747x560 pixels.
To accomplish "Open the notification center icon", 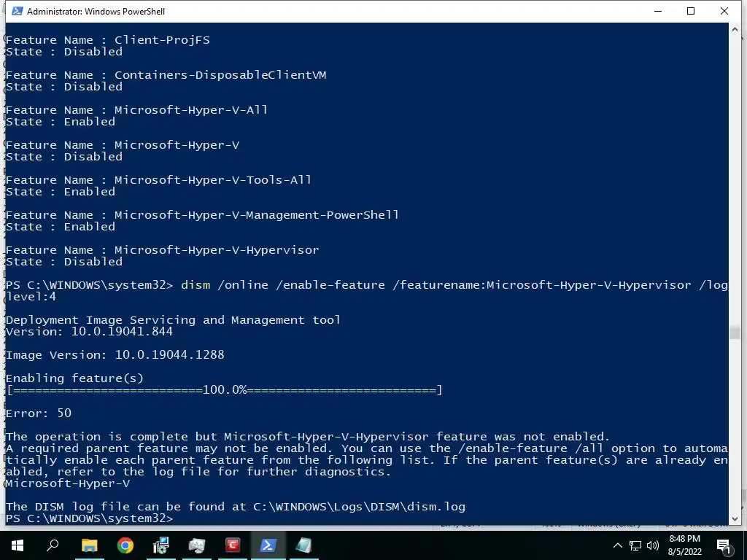I will point(724,545).
